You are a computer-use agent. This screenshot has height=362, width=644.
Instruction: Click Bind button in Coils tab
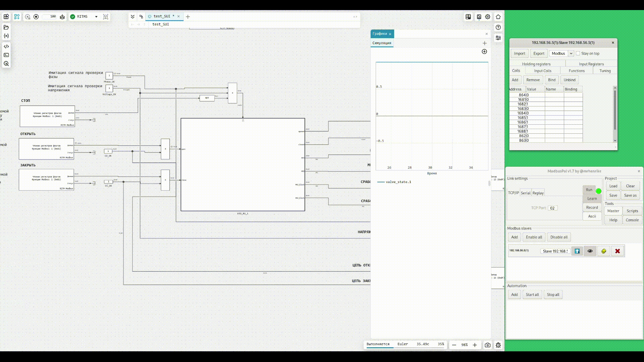(552, 80)
